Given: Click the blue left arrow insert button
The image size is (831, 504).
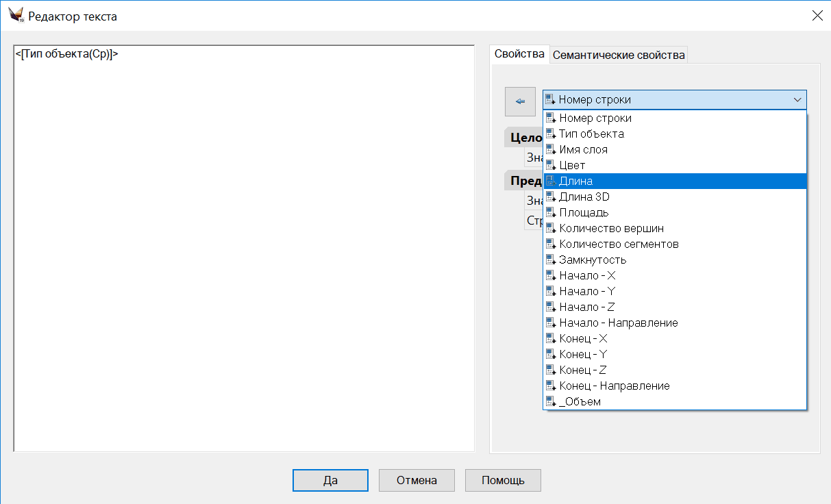Looking at the screenshot, I should click(520, 101).
